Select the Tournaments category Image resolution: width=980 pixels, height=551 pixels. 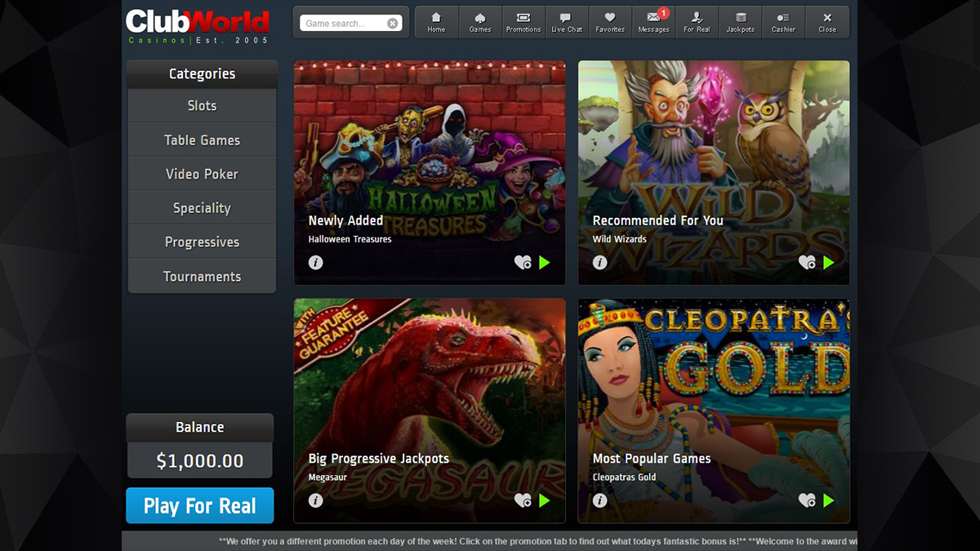[x=202, y=277]
